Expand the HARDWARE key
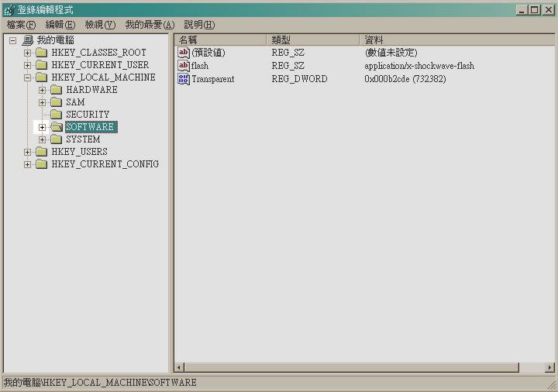Screen dimensions: 558x392 coord(42,90)
